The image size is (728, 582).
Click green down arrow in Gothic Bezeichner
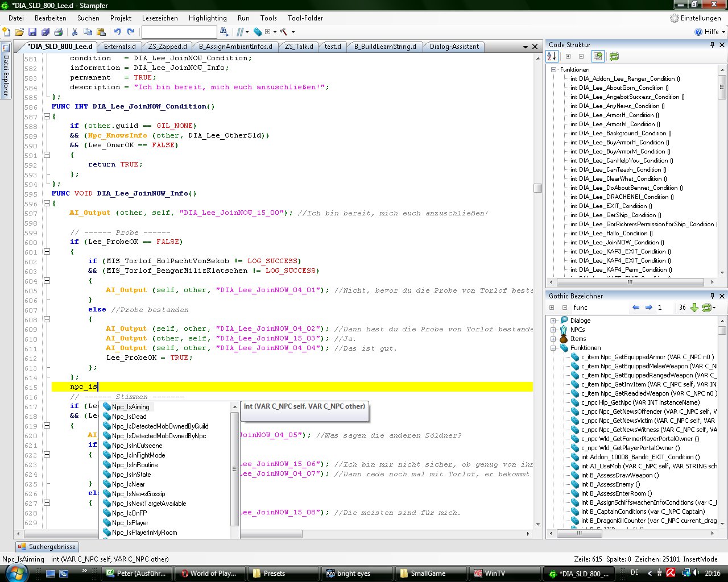(x=694, y=307)
